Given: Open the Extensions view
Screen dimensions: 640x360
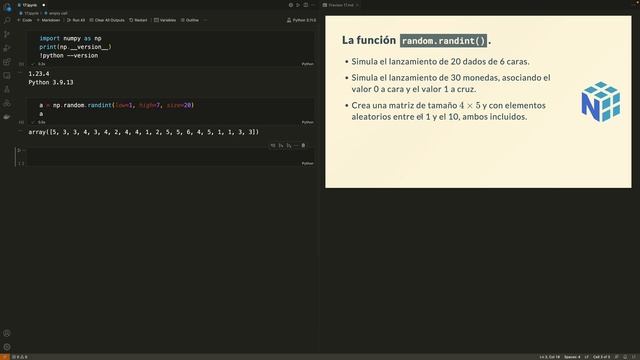Looking at the screenshot, I should pos(7,62).
